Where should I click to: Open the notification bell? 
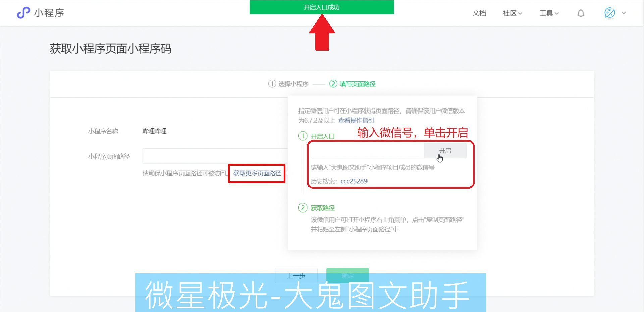coord(581,13)
